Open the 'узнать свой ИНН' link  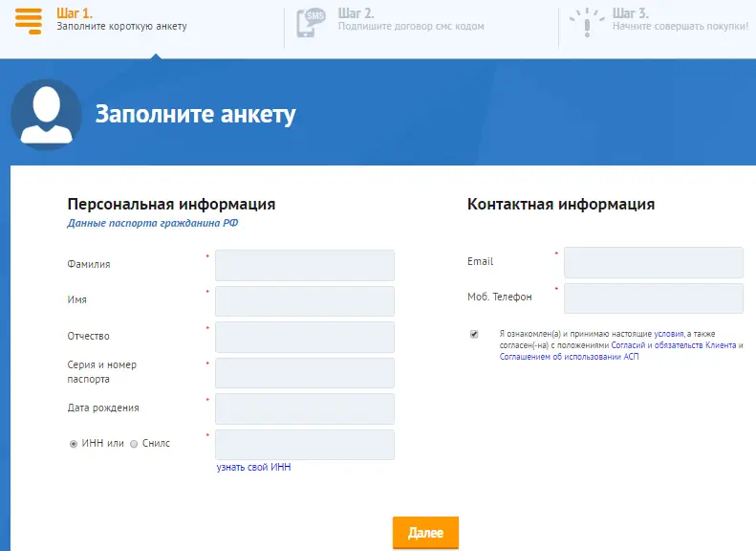click(x=253, y=467)
